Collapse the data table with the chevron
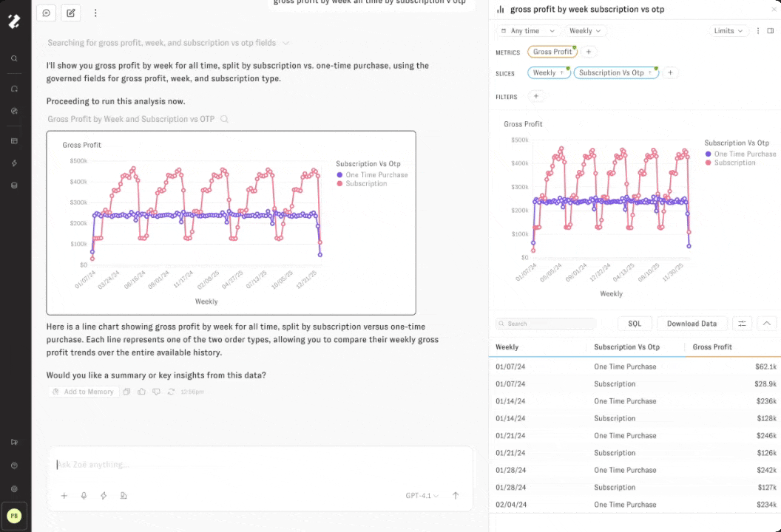 [766, 324]
